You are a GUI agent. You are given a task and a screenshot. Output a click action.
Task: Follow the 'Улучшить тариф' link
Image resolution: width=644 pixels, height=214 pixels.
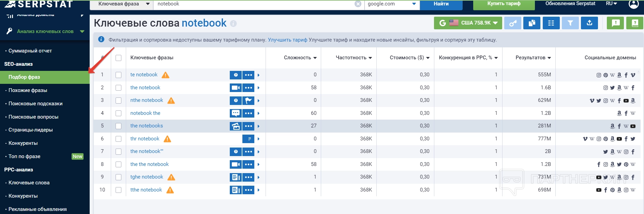(x=287, y=40)
